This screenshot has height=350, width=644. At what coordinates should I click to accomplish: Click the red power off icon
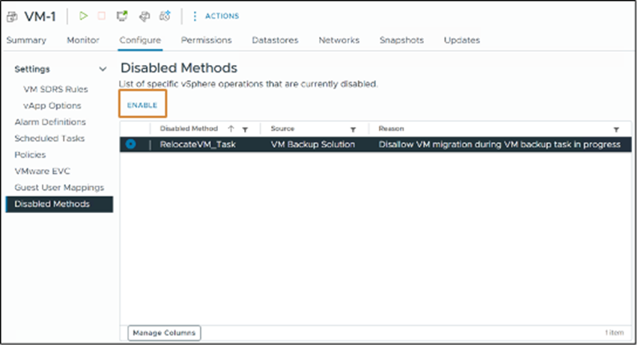(x=101, y=16)
